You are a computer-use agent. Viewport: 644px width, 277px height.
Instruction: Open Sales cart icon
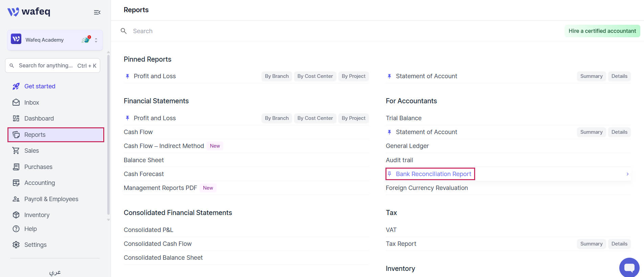(16, 151)
